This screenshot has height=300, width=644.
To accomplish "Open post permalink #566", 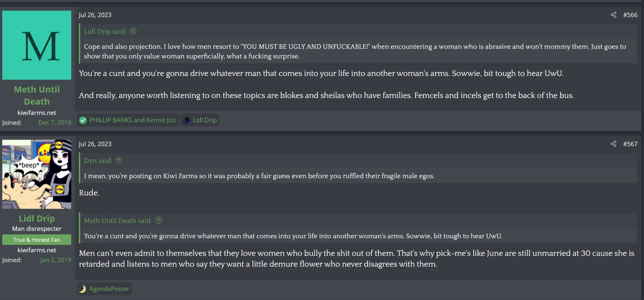I will tap(630, 15).
